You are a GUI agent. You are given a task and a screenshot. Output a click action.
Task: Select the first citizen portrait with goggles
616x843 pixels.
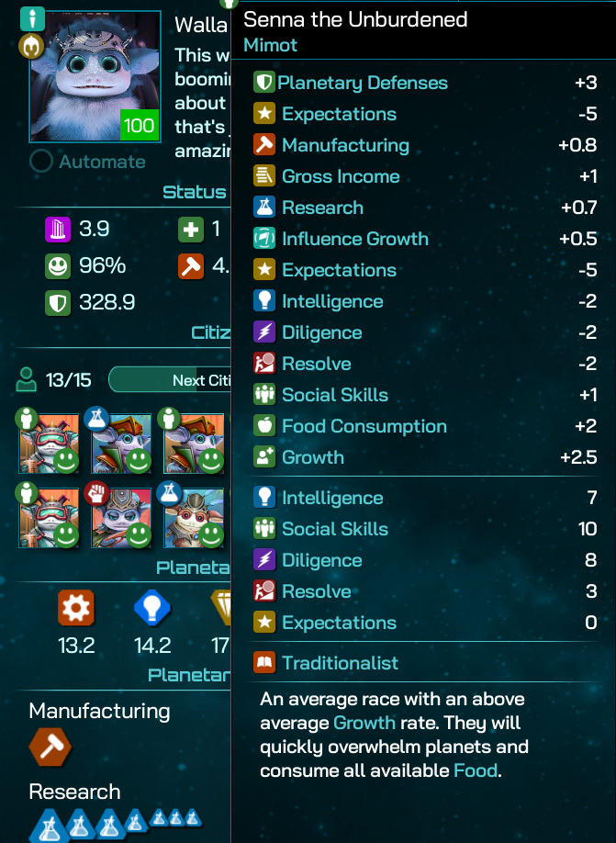tap(49, 444)
